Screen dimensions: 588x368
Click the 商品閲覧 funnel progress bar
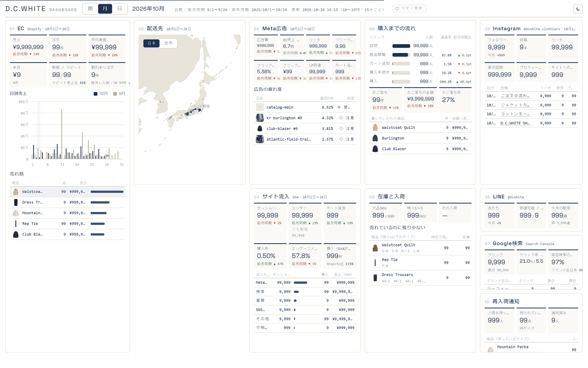(x=401, y=55)
